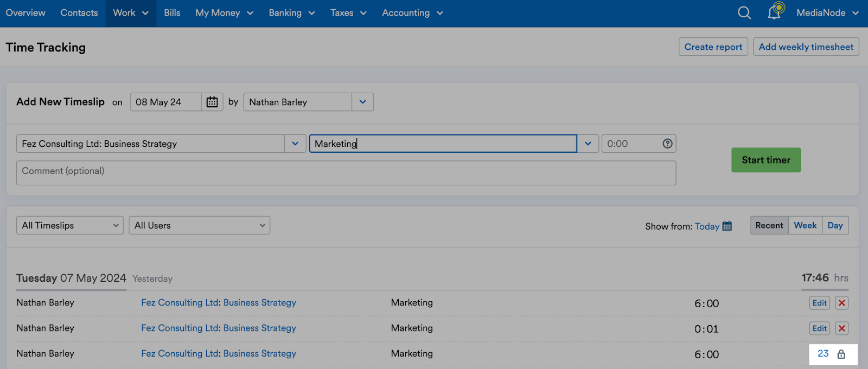Screen dimensions: 868x369
Task: Switch to the Day view
Action: 835,225
